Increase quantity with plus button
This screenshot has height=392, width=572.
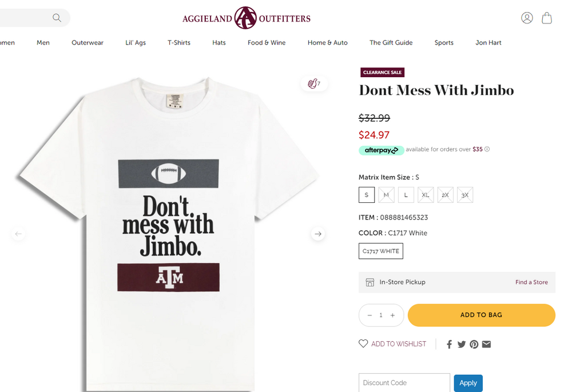tap(392, 315)
